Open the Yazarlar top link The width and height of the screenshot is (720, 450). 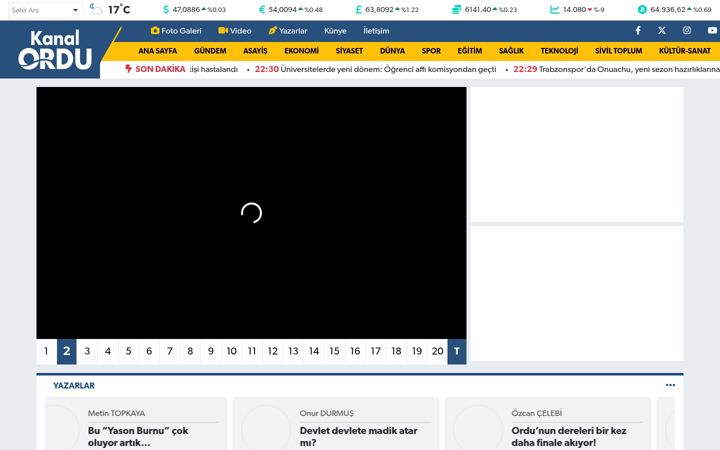pyautogui.click(x=287, y=31)
